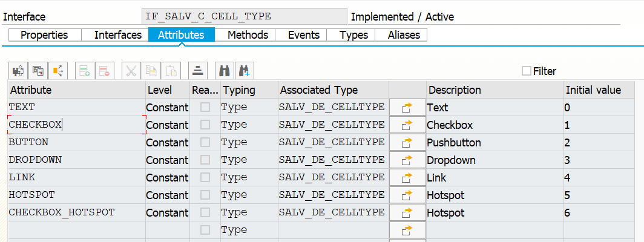The width and height of the screenshot is (644, 242).
Task: Click the insert row icon
Action: (x=85, y=71)
